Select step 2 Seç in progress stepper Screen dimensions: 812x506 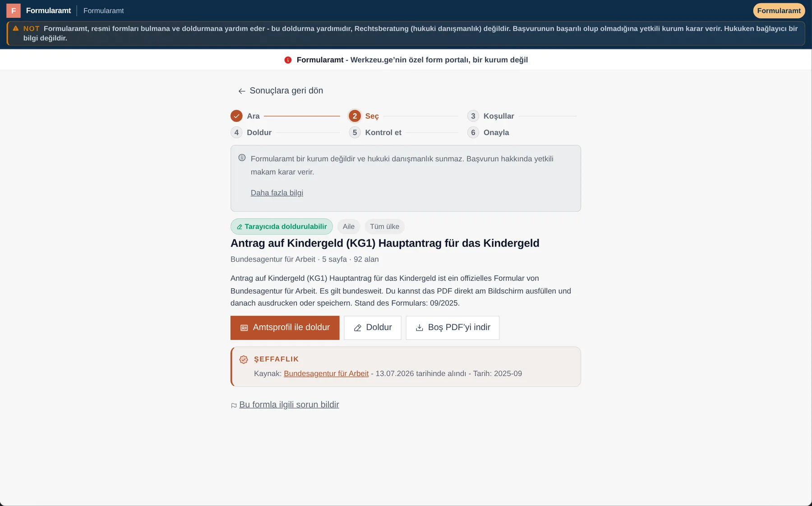pos(364,116)
